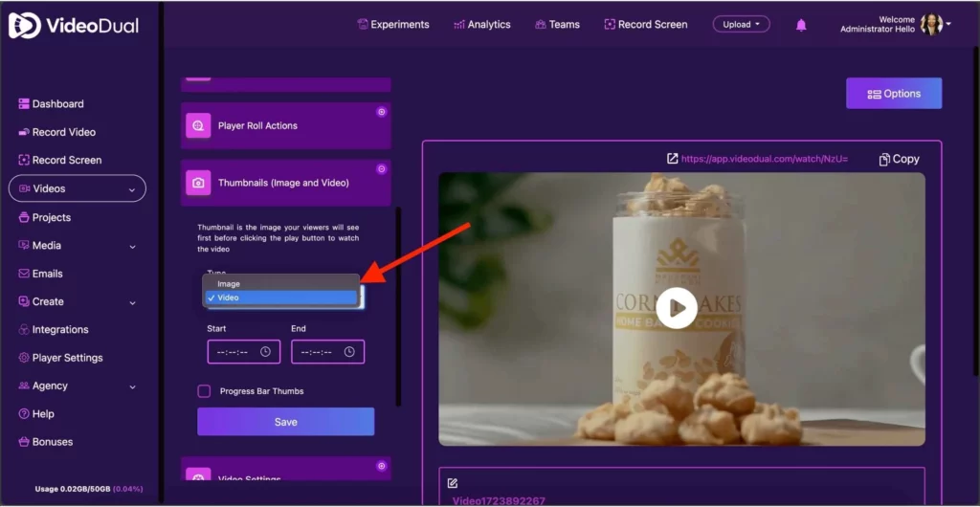This screenshot has width=980, height=507.
Task: Click the camera icon beside Thumbnails
Action: point(198,183)
